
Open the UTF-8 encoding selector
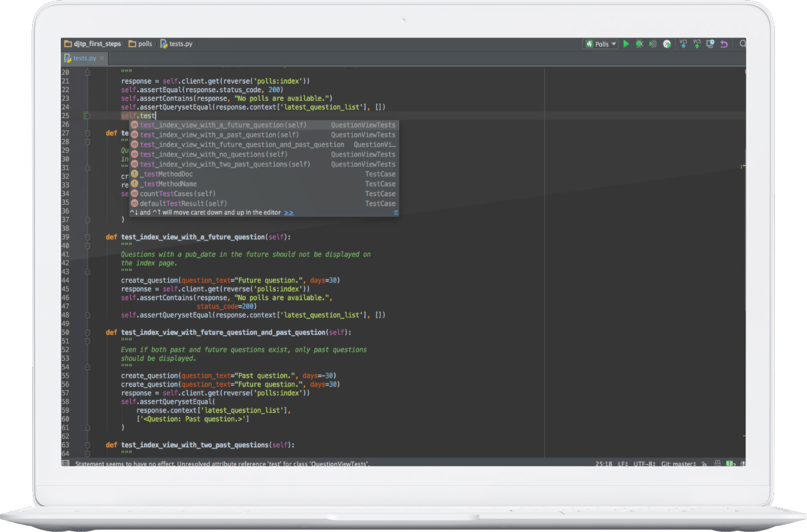point(643,464)
